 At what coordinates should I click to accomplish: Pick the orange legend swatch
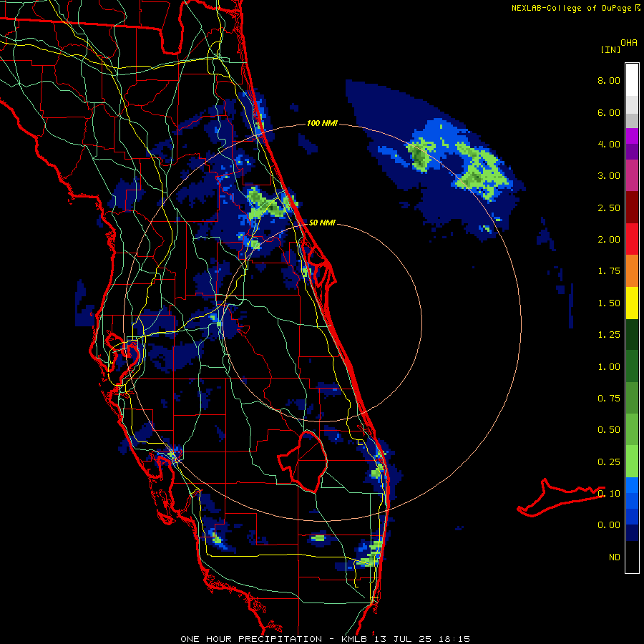pos(632,271)
